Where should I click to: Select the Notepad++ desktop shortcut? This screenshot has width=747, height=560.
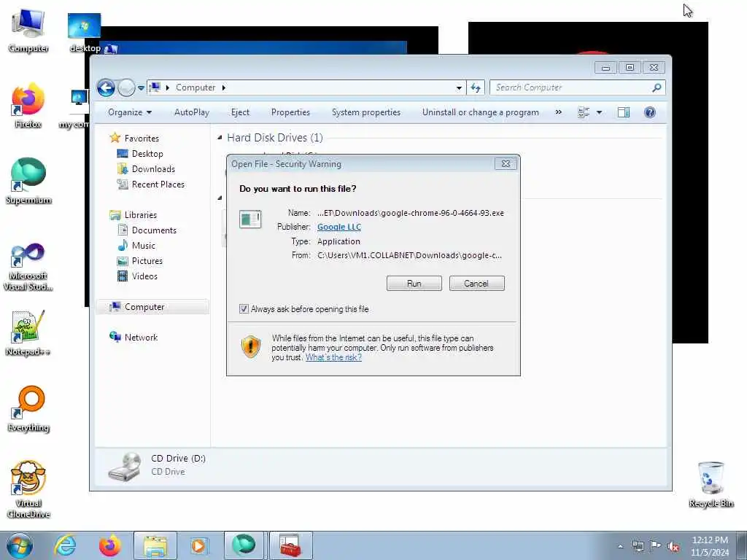click(x=28, y=332)
